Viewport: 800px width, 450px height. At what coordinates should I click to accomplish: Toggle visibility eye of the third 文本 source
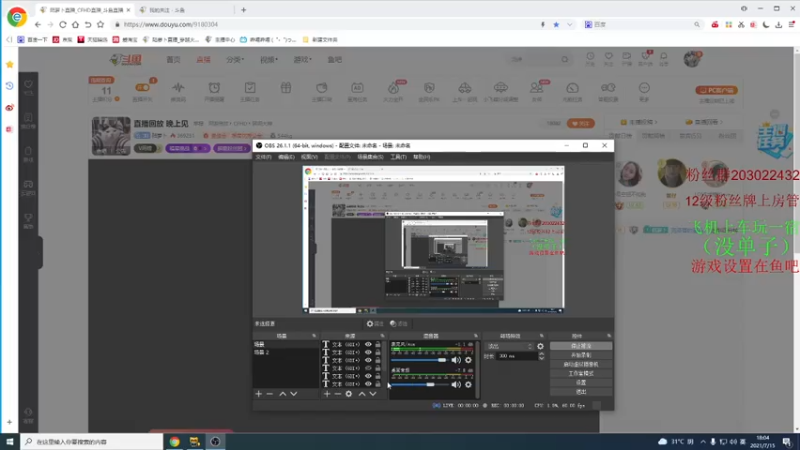368,360
